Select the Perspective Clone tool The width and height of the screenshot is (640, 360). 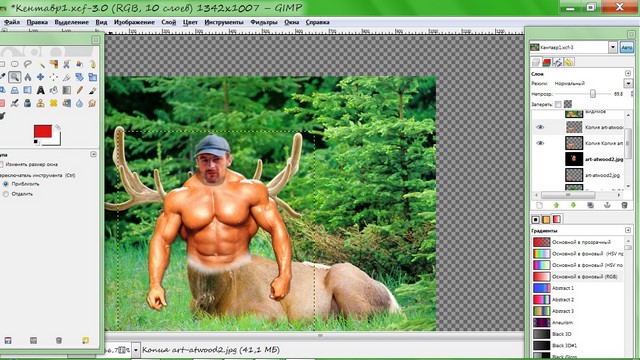point(67,103)
